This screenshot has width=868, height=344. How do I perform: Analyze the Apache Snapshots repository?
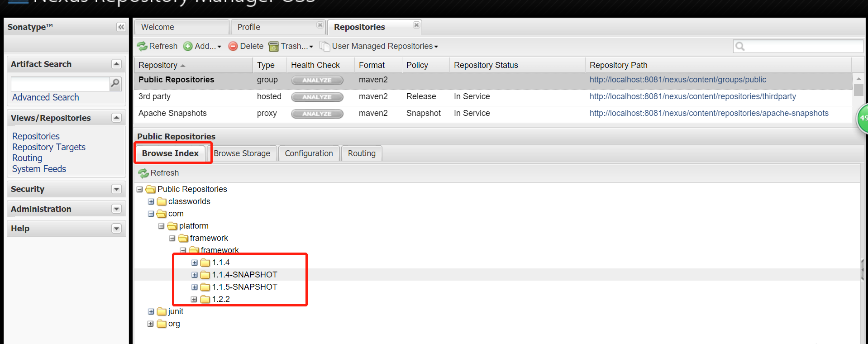317,114
